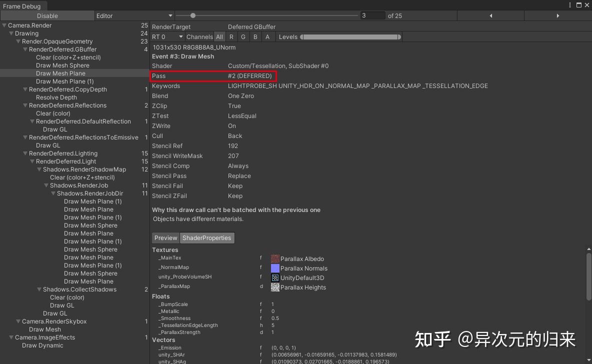Screen dimensions: 592x364
Task: Select the All channels button
Action: pyautogui.click(x=219, y=36)
